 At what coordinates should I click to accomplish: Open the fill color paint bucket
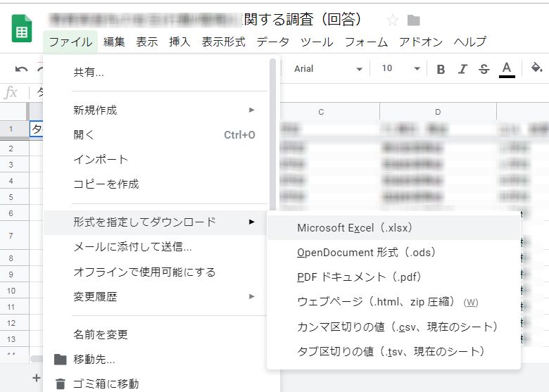pos(536,68)
